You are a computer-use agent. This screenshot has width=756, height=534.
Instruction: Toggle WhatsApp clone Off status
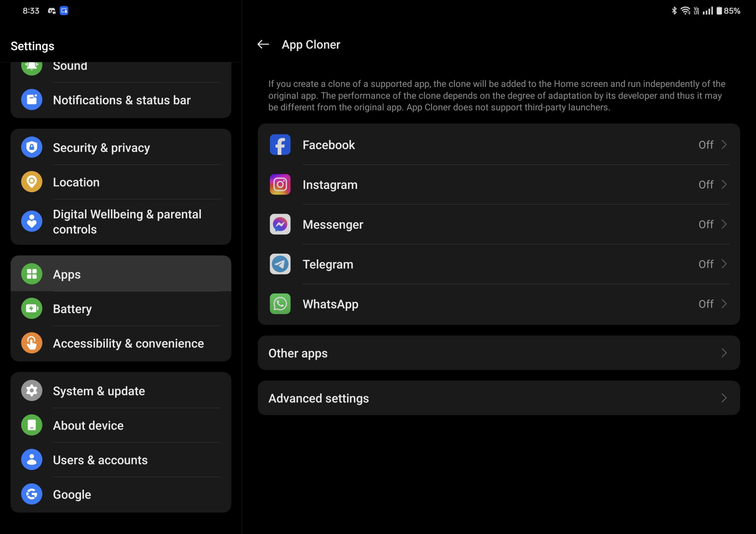pyautogui.click(x=706, y=303)
